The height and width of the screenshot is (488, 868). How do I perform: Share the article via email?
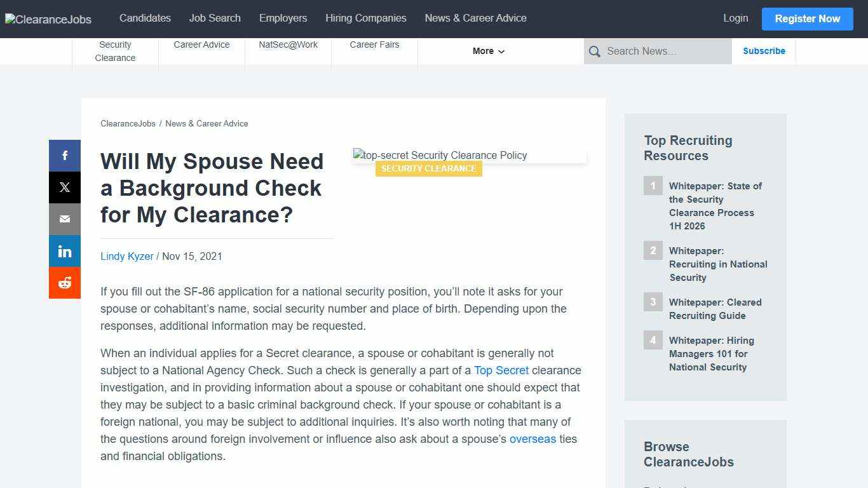pos(64,219)
